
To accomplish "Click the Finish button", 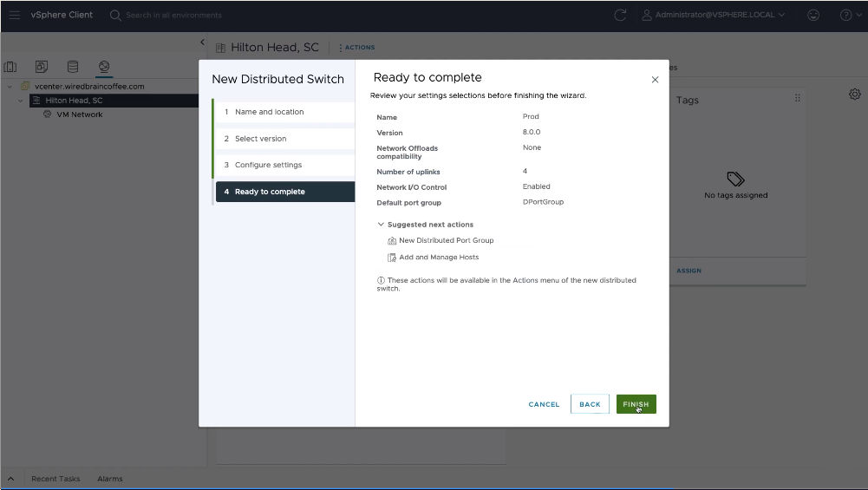I will click(x=636, y=404).
